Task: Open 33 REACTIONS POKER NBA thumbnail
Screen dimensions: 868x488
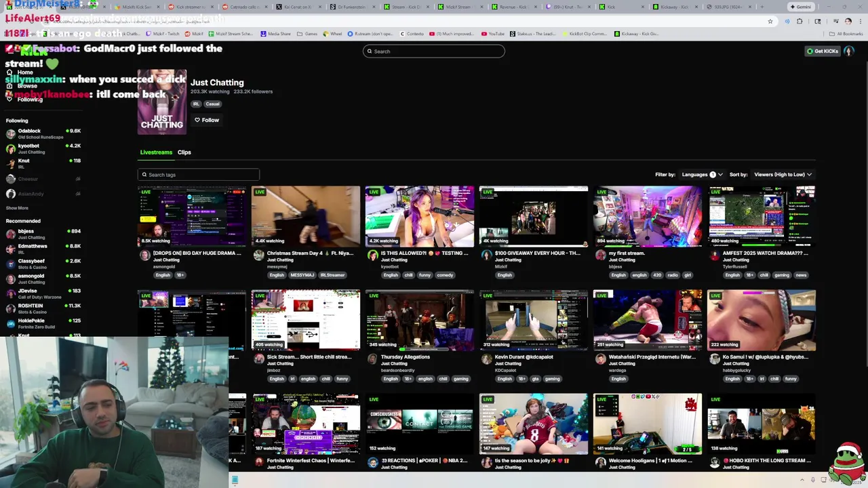Action: [x=420, y=424]
